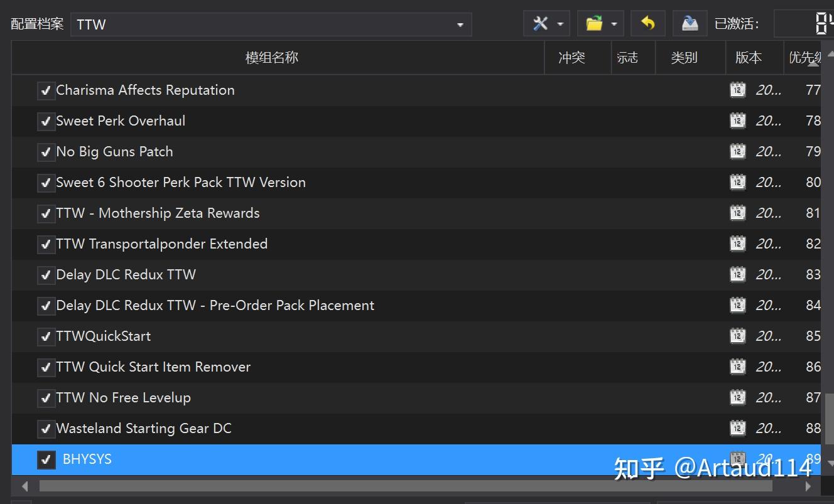Viewport: 834px width, 504px height.
Task: Toggle the TTW No Free Levelup checkbox
Action: [45, 398]
